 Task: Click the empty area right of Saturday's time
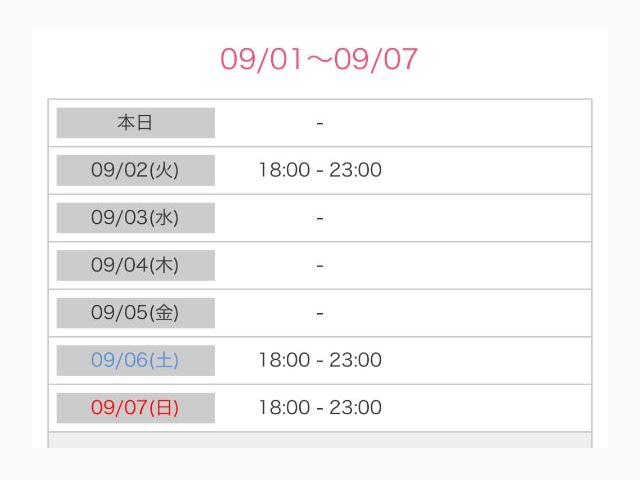click(487, 360)
